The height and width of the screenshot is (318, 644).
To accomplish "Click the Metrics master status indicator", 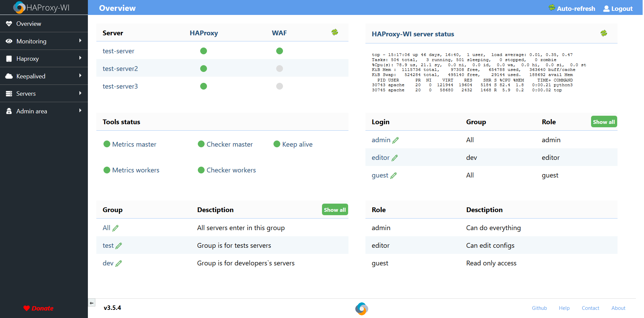I will [107, 144].
